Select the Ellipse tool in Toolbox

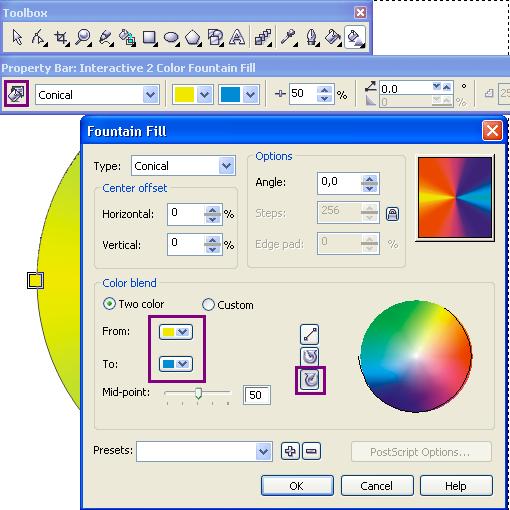(171, 37)
